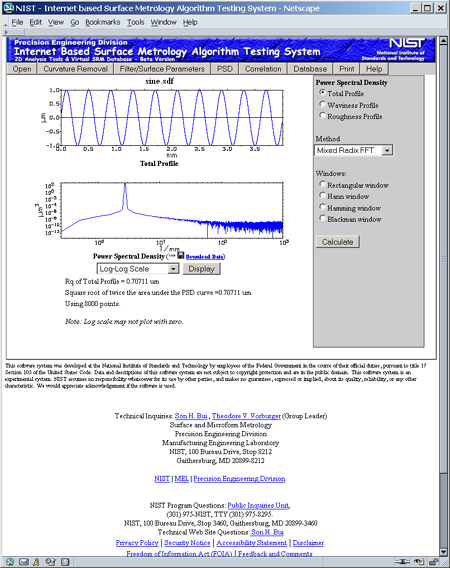This screenshot has width=450, height=568.
Task: Switch to Filter/Surface Parameters tab
Action: coord(162,69)
